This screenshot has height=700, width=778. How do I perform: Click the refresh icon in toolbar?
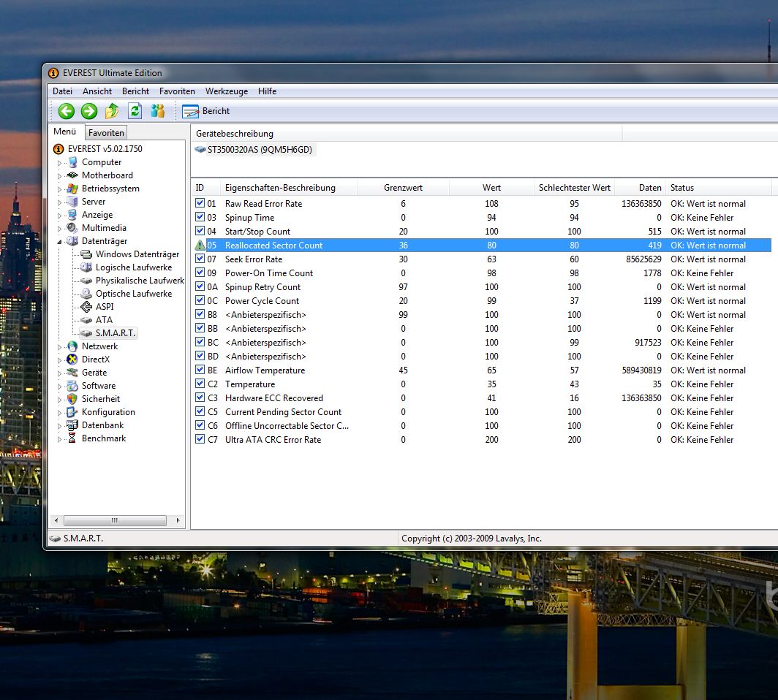pyautogui.click(x=135, y=111)
